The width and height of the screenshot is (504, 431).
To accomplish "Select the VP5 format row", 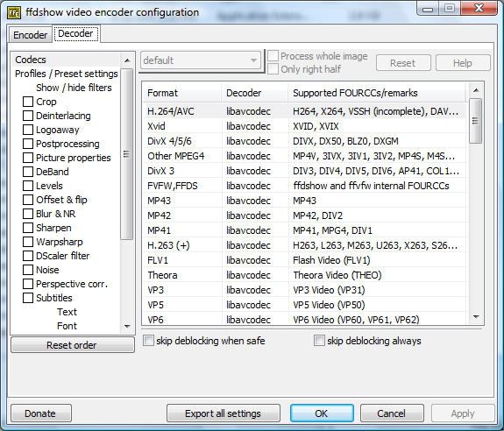I will click(x=304, y=305).
